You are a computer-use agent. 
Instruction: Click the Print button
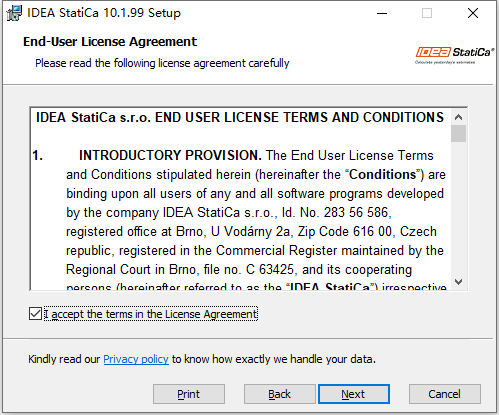pos(189,394)
